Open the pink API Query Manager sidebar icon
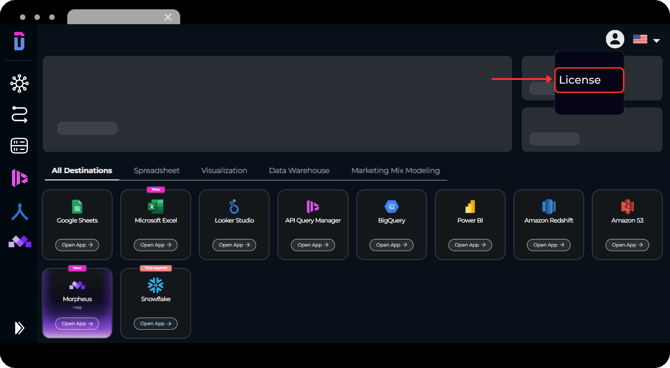670x368 pixels. coord(19,178)
